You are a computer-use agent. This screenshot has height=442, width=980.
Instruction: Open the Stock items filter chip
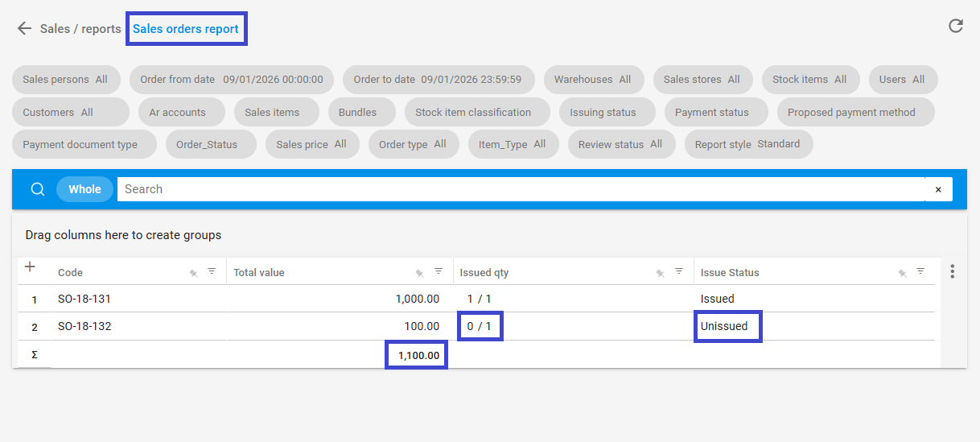click(809, 80)
